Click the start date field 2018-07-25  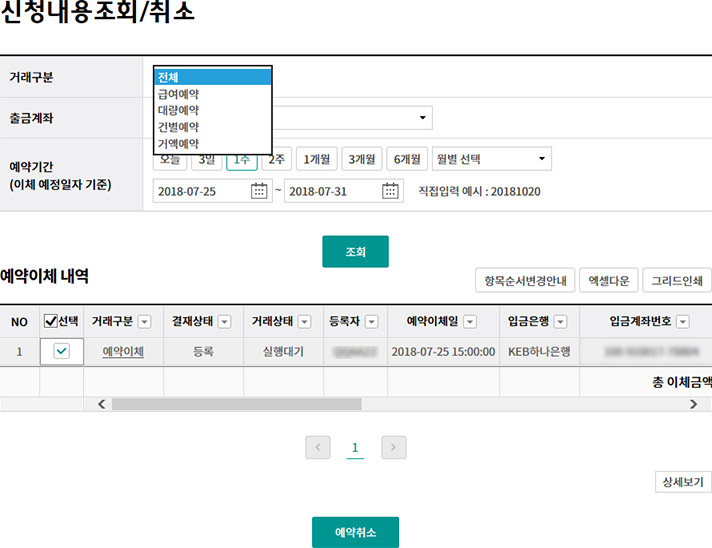[200, 191]
